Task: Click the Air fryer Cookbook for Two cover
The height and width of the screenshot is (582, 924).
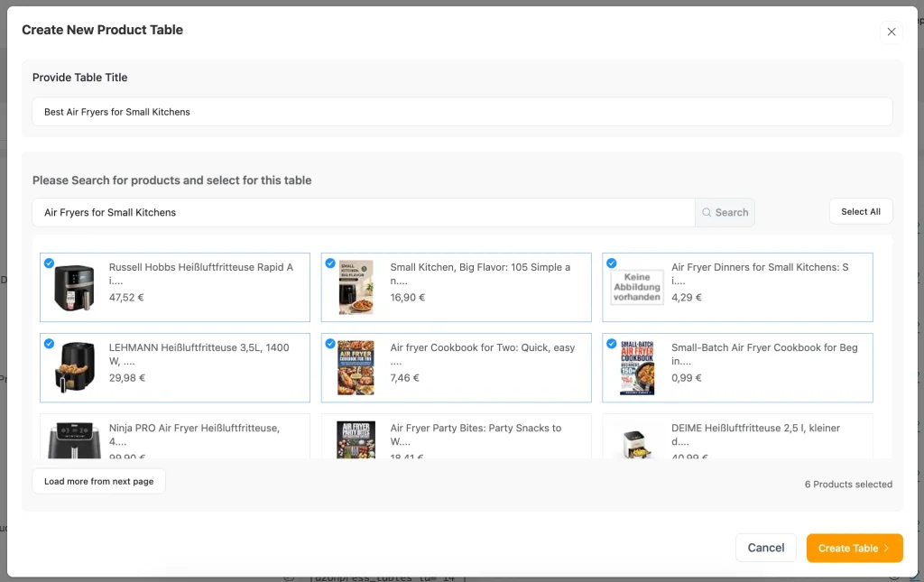Action: [356, 367]
